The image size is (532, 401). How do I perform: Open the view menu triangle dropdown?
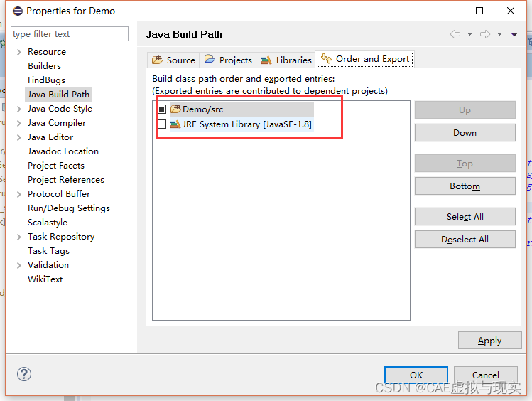514,34
